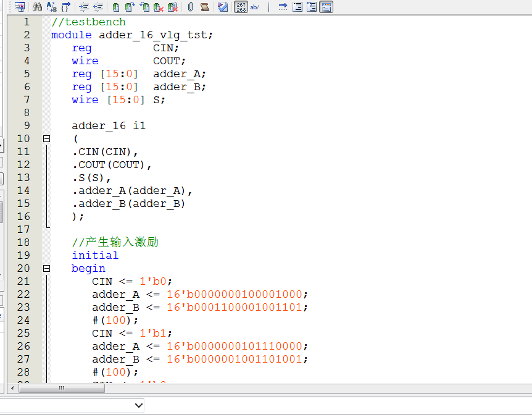Image resolution: width=532 pixels, height=417 pixels.
Task: Open the empty dropdown below the editor
Action: click(x=138, y=405)
